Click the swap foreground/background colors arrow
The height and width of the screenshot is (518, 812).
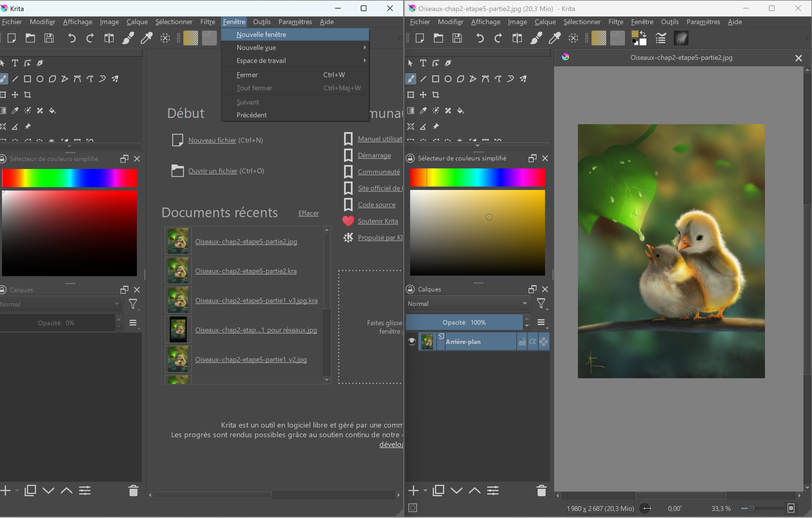pos(643,34)
